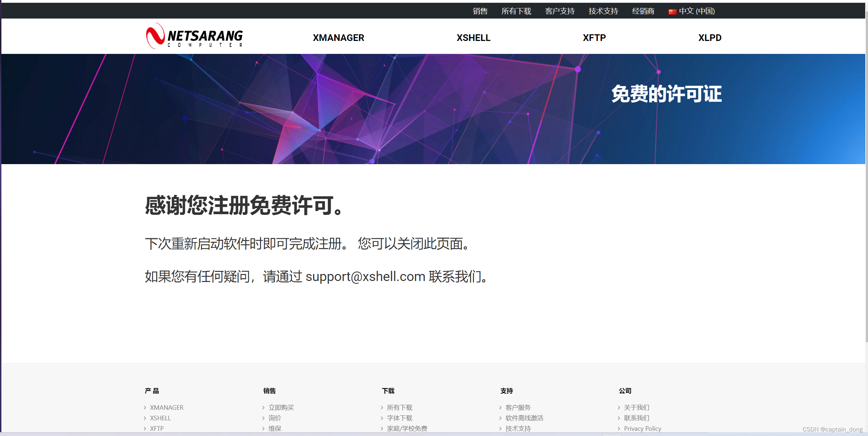Viewport: 868px width, 436px height.
Task: Open 字体下载 in the footer 下载 section
Action: (400, 418)
